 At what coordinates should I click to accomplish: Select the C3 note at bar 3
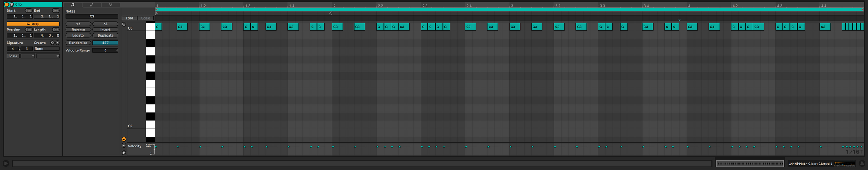click(x=515, y=27)
